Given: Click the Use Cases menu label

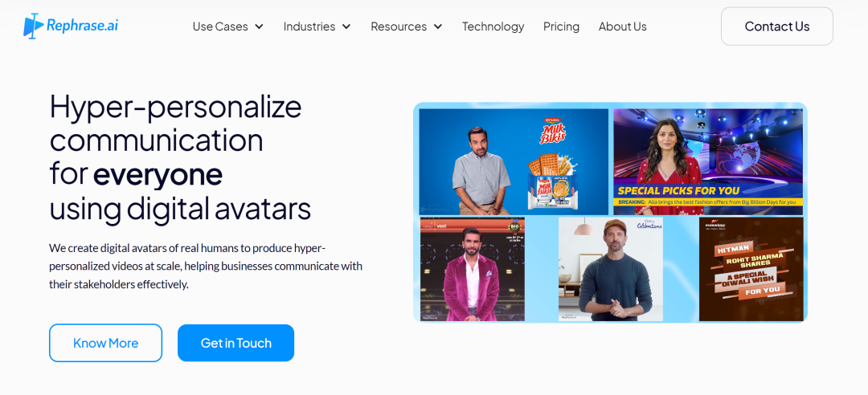Looking at the screenshot, I should (x=220, y=26).
